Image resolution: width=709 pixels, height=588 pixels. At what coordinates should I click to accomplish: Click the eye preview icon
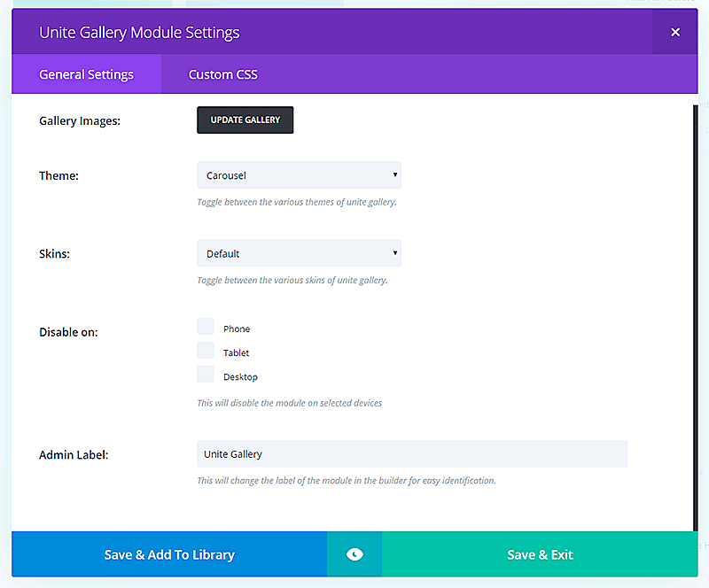coord(354,554)
